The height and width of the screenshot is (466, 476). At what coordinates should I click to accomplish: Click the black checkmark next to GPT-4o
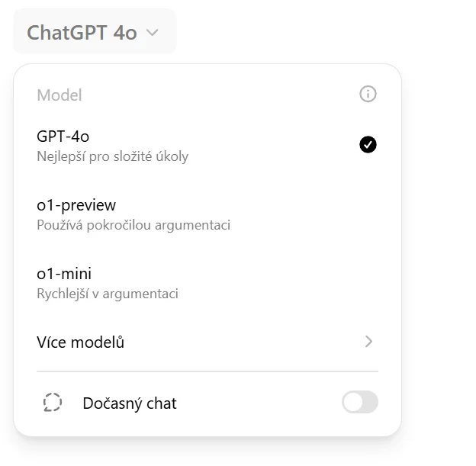point(368,144)
